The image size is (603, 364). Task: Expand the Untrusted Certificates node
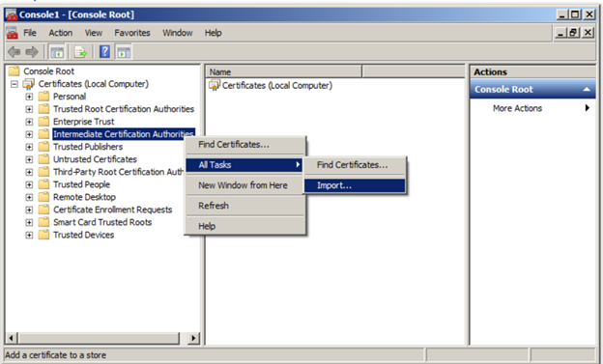tap(29, 159)
